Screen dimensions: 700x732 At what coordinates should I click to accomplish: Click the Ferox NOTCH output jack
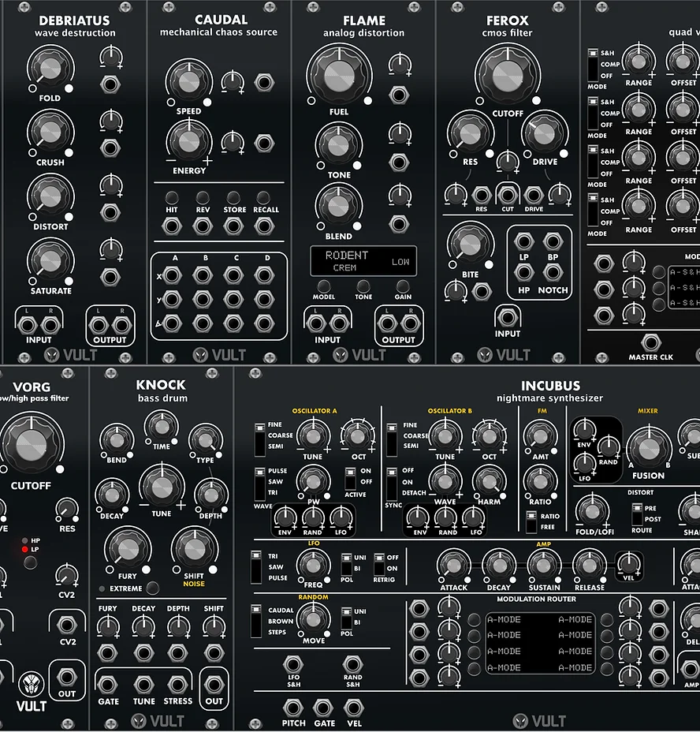pyautogui.click(x=553, y=272)
